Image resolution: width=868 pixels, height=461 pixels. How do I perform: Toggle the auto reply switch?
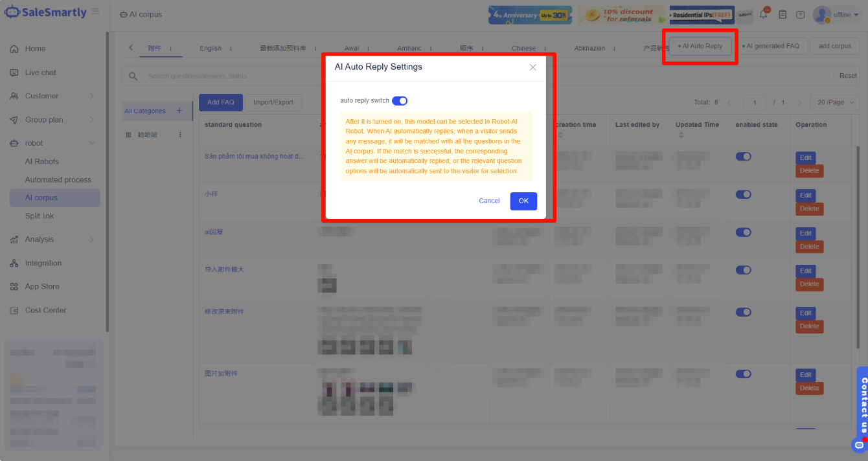(400, 100)
